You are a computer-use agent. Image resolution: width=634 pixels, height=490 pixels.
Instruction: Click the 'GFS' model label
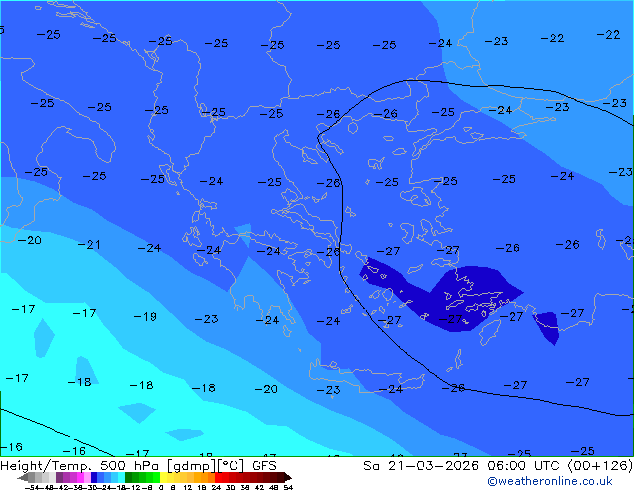[264, 466]
